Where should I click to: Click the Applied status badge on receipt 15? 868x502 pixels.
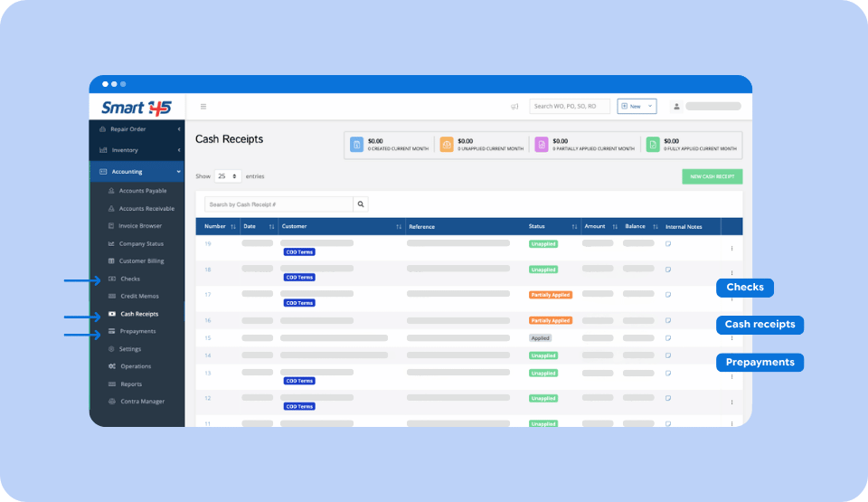point(541,338)
